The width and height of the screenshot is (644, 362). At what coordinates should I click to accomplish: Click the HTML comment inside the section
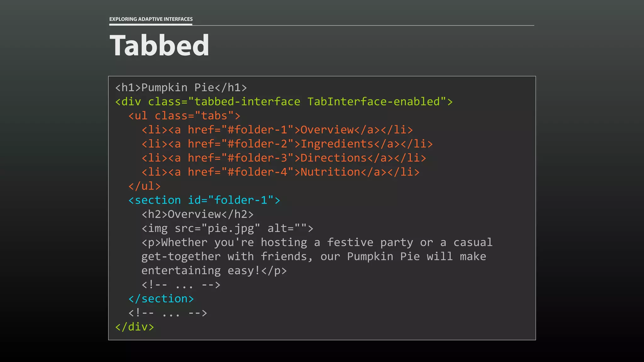[x=181, y=285]
